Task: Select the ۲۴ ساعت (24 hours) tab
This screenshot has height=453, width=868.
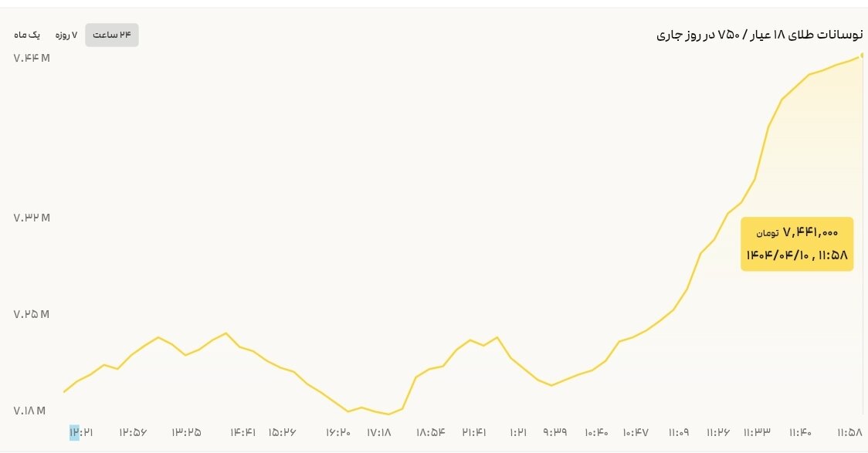Action: click(x=112, y=35)
